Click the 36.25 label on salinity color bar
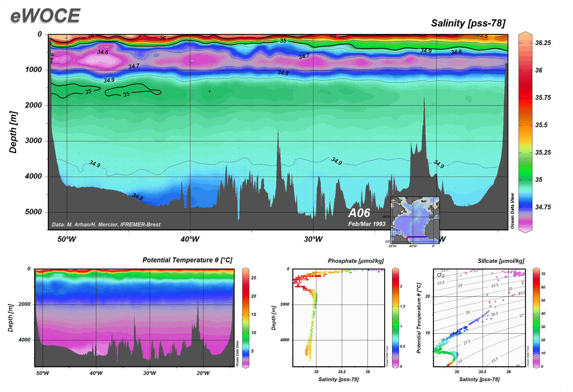 click(543, 43)
